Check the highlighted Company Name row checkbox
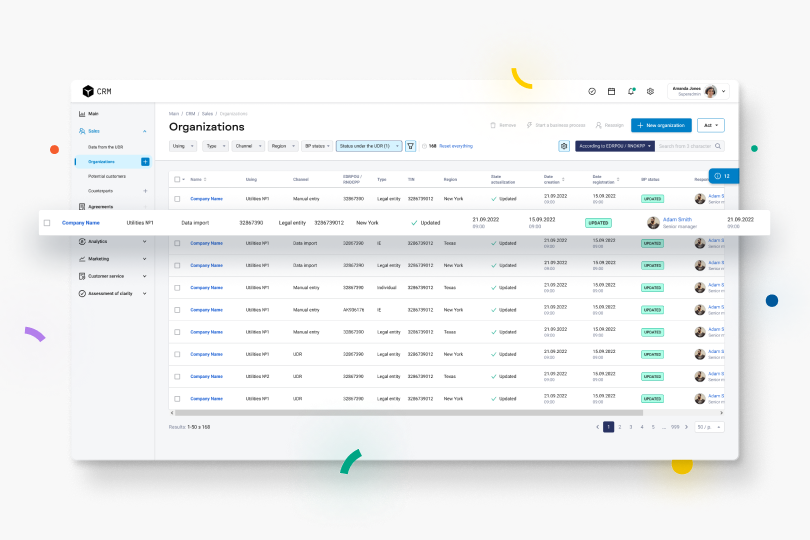This screenshot has width=810, height=540. 47,223
